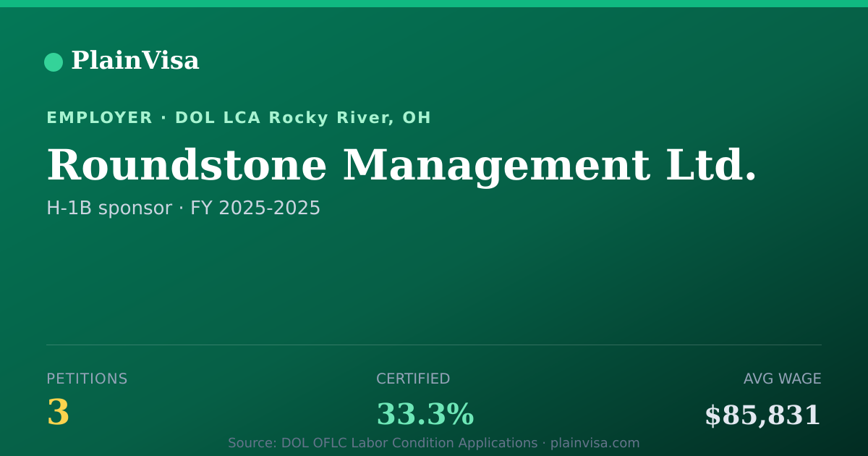868x456 pixels.
Task: Click the PlainVisa brand name
Action: tap(135, 61)
